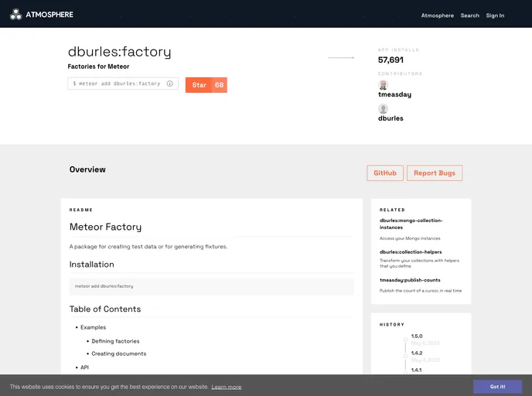The height and width of the screenshot is (396, 532).
Task: Follow the Learn more cookie link
Action: click(227, 387)
